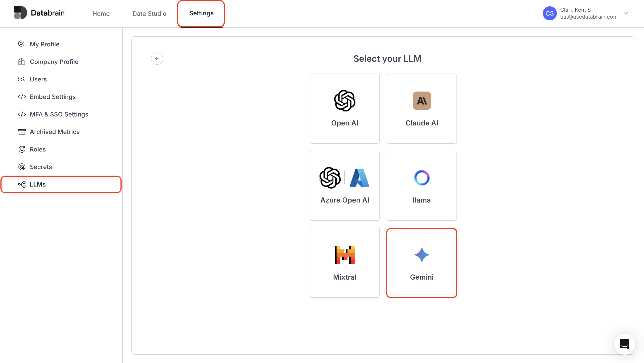Image resolution: width=644 pixels, height=363 pixels.
Task: Go to MFA & SSO Settings
Action: point(59,114)
